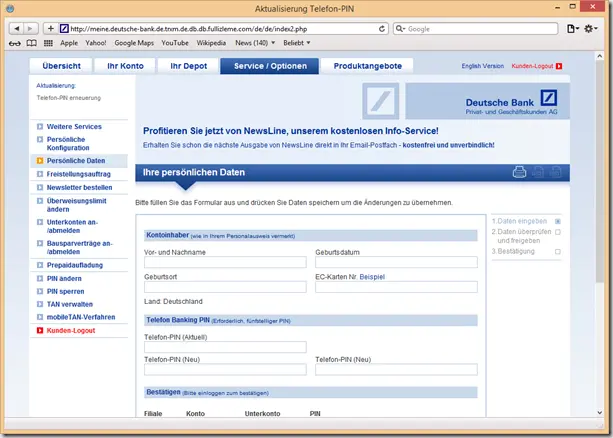Click the scrollbar down arrow

tap(600, 413)
